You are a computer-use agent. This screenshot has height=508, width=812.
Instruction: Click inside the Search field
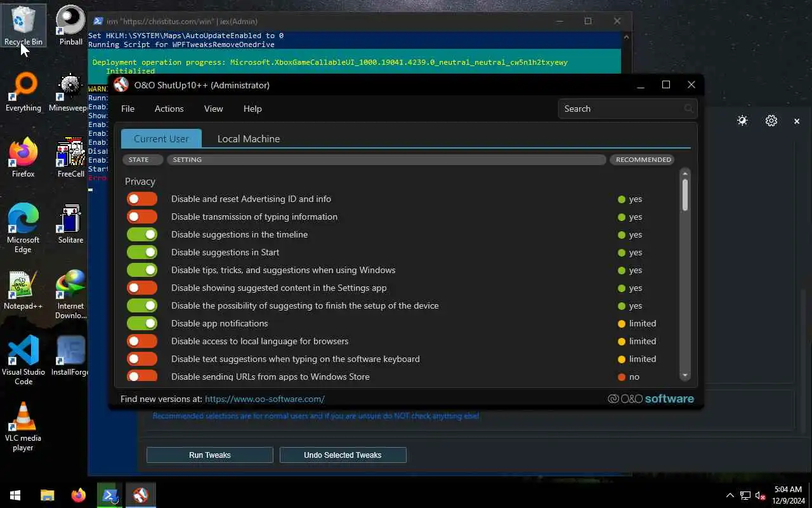(627, 109)
